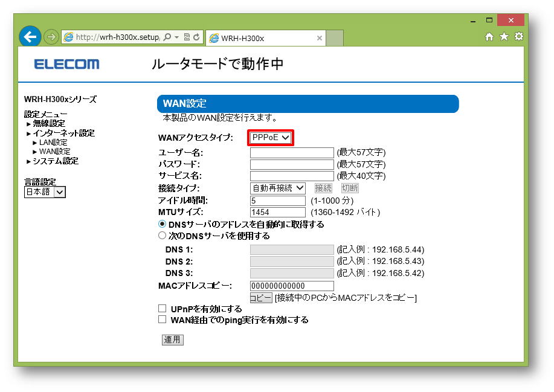554x392 pixels.
Task: Click the パスワード input field
Action: click(x=292, y=164)
